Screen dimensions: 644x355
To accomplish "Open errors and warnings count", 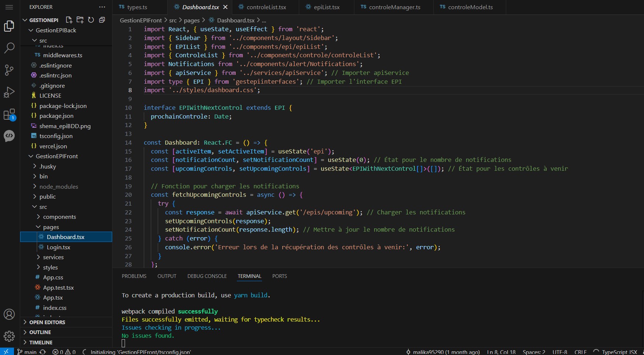I will (64, 352).
